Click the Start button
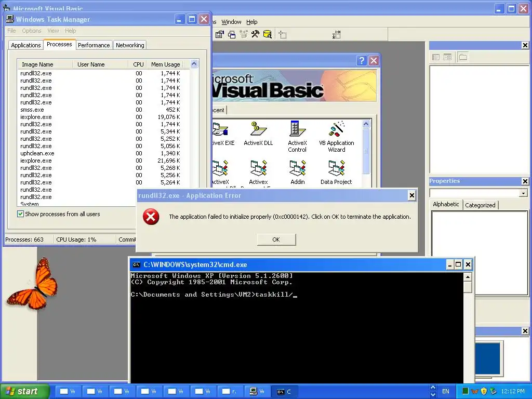Screen dimensions: 532x399 (x=24, y=392)
